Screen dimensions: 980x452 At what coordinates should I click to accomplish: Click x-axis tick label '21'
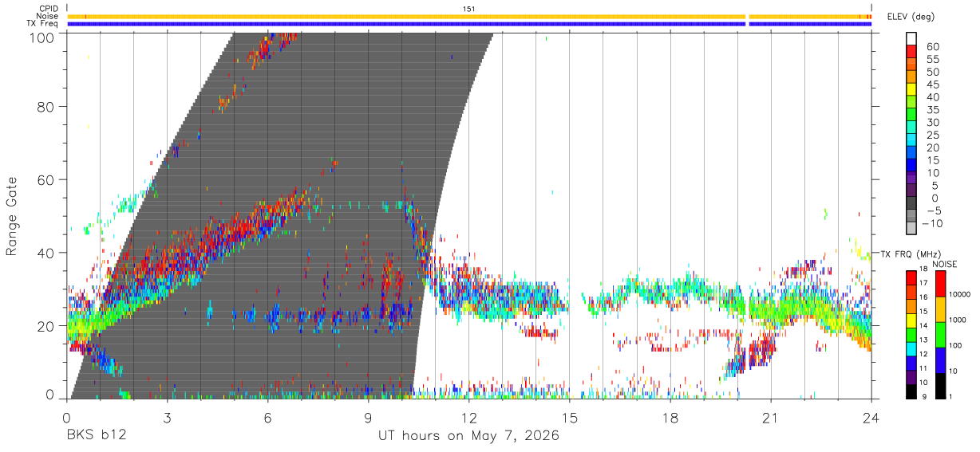[771, 417]
